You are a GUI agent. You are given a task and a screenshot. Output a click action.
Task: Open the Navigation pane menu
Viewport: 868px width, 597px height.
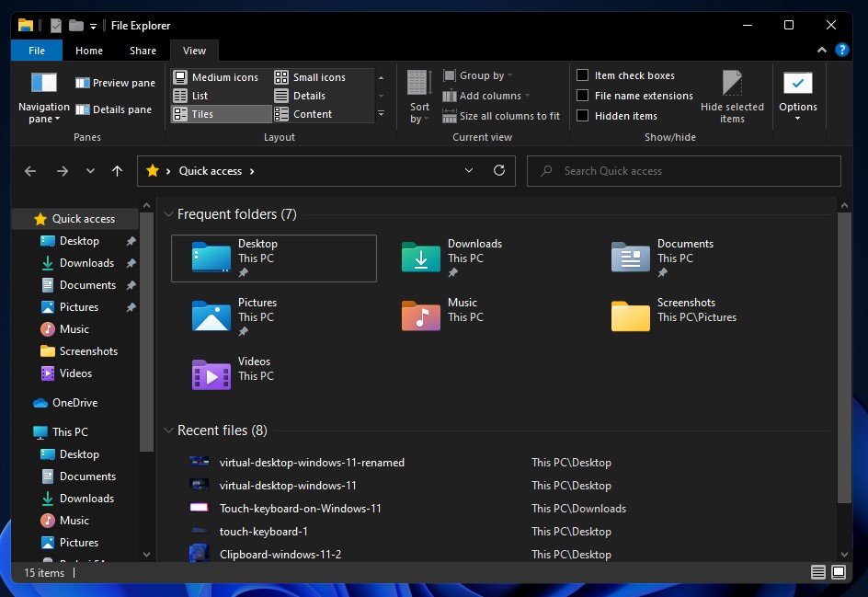pos(44,98)
